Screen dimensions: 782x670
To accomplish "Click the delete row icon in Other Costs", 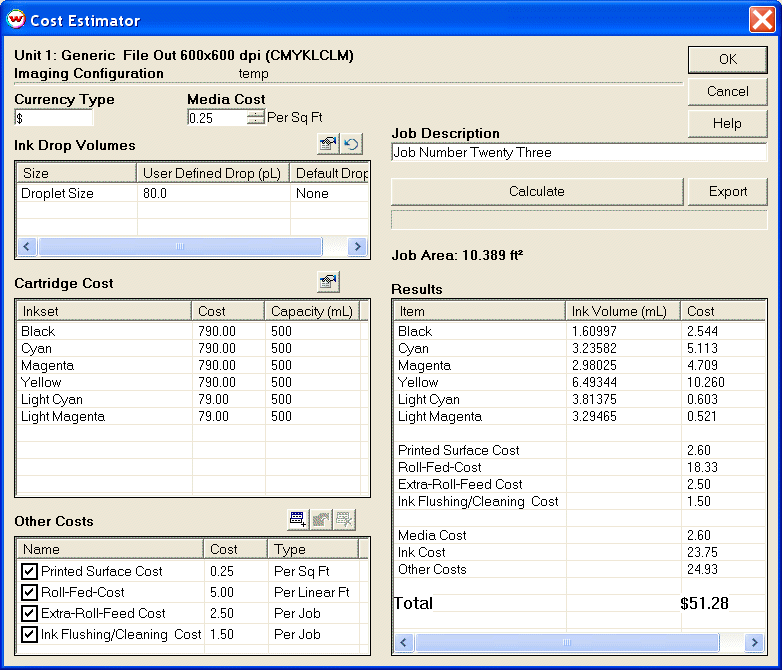I will coord(344,520).
